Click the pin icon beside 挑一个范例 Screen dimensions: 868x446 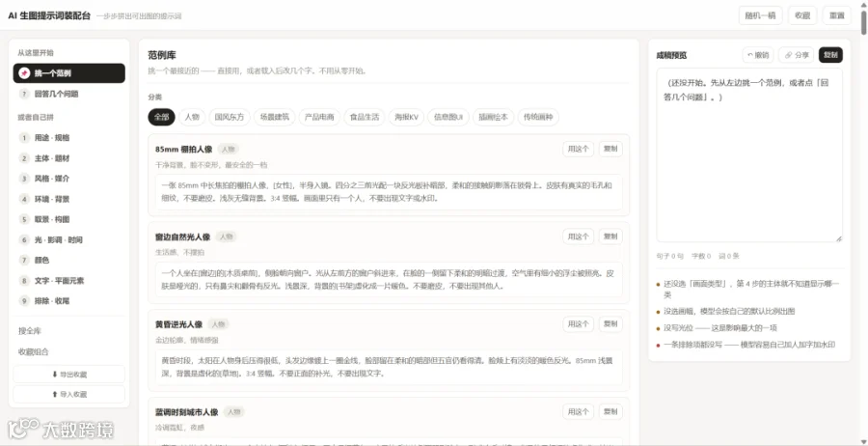[24, 73]
